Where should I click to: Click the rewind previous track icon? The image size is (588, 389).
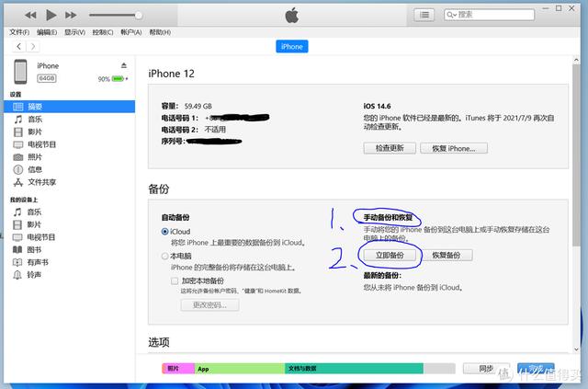point(30,16)
